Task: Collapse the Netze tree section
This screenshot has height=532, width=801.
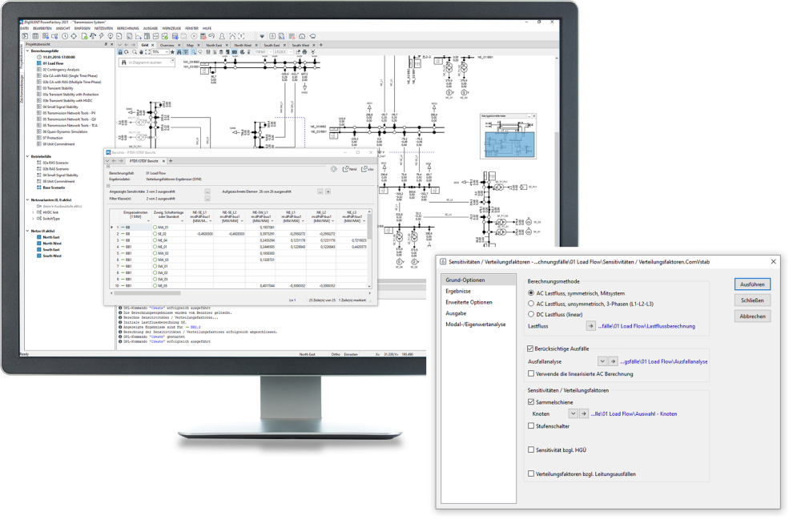Action: (27, 231)
